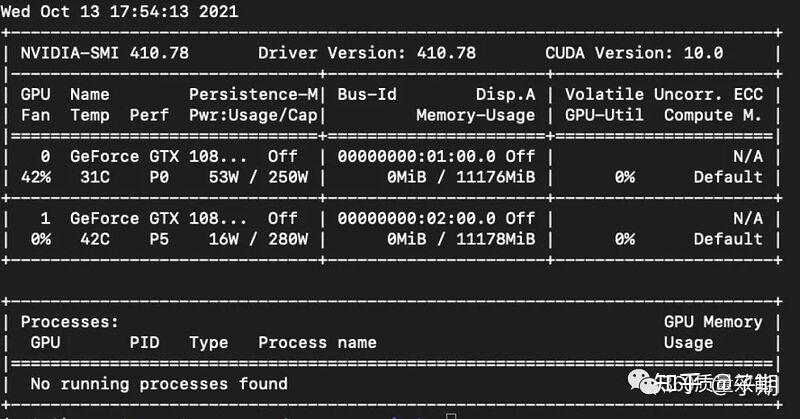Click bus id 00000000:01:00.0
Image resolution: width=800 pixels, height=419 pixels.
(416, 156)
